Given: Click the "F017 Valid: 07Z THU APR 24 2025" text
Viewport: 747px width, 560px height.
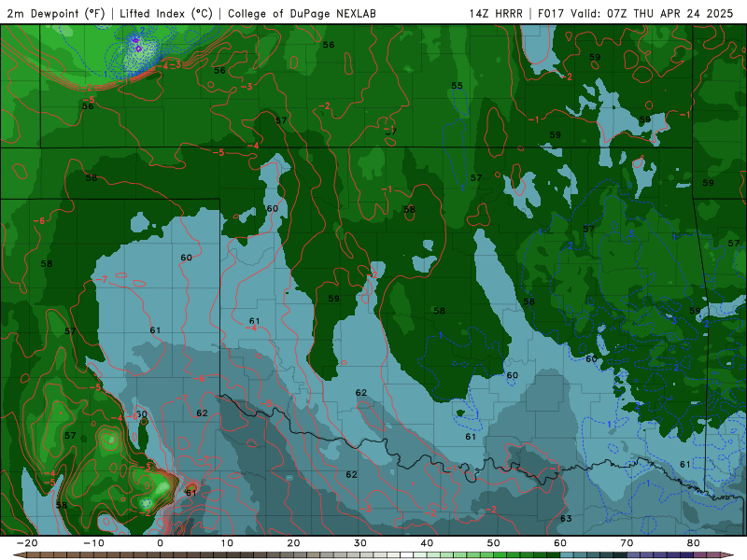Looking at the screenshot, I should [x=636, y=13].
